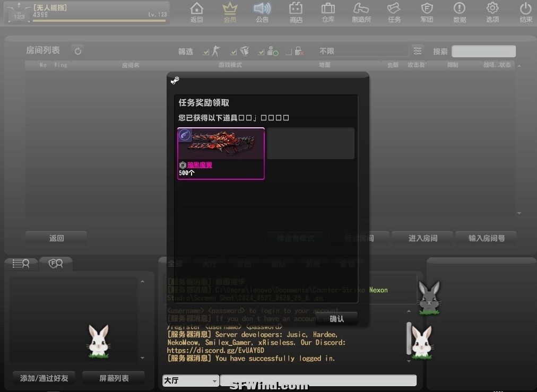The image size is (537, 392).
Task: Click the white rabbit in friends panel
Action: (x=99, y=341)
